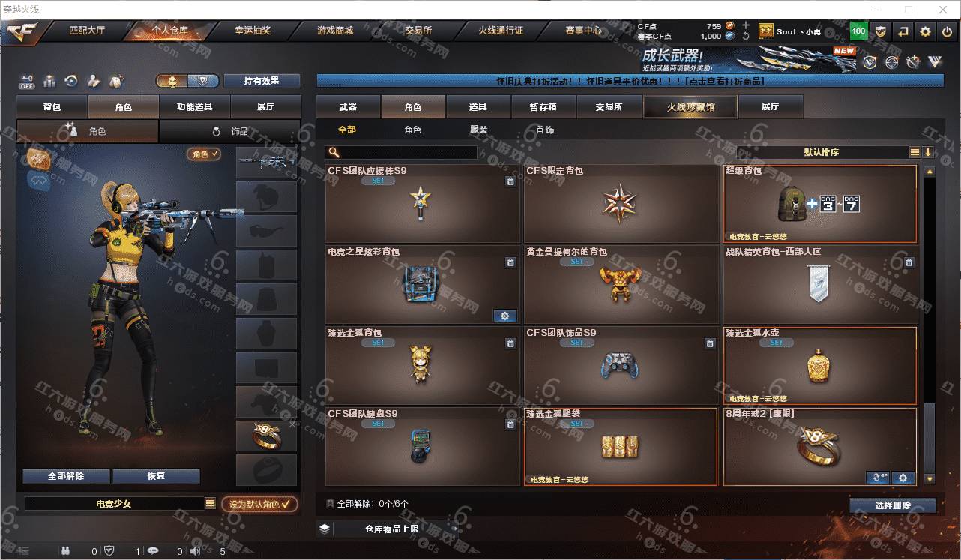Click the gear icon on 8周年戒2 ring item
The height and width of the screenshot is (560, 961).
tap(903, 478)
